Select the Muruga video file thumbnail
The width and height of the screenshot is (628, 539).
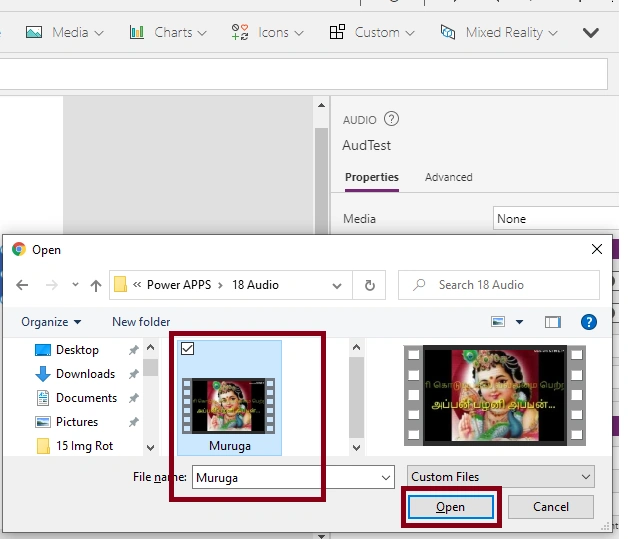[x=229, y=406]
